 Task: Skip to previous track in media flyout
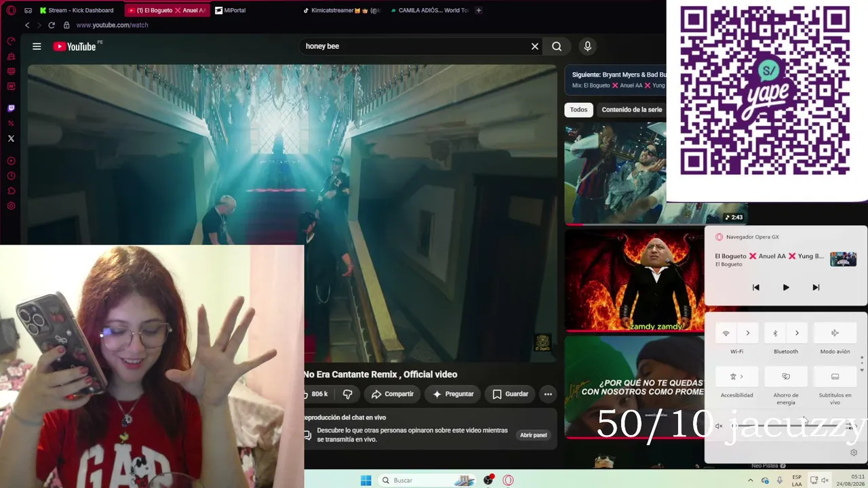[x=756, y=287]
